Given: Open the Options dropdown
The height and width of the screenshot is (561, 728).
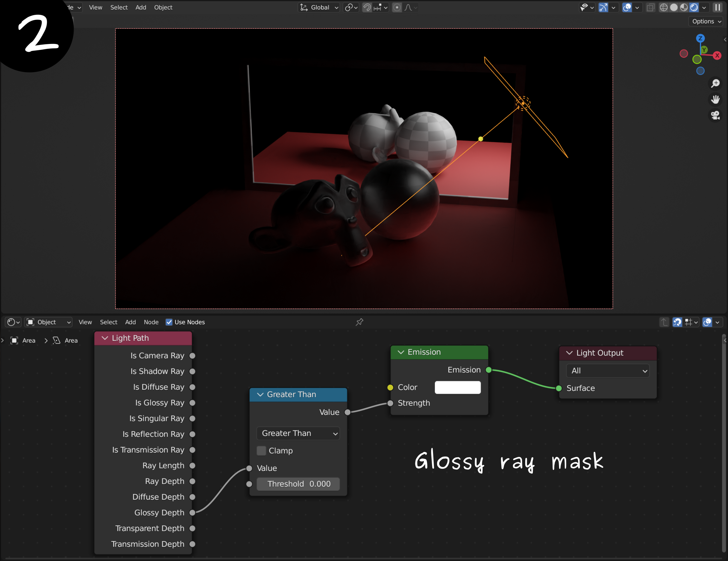Looking at the screenshot, I should pyautogui.click(x=706, y=21).
